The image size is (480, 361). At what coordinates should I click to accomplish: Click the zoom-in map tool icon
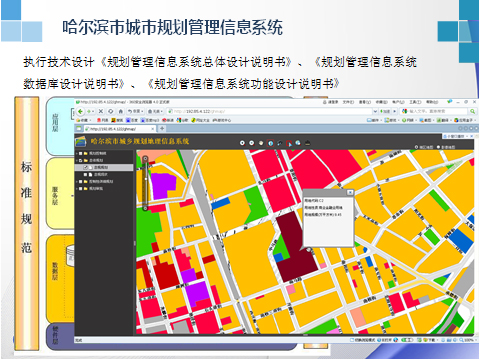(x=242, y=143)
